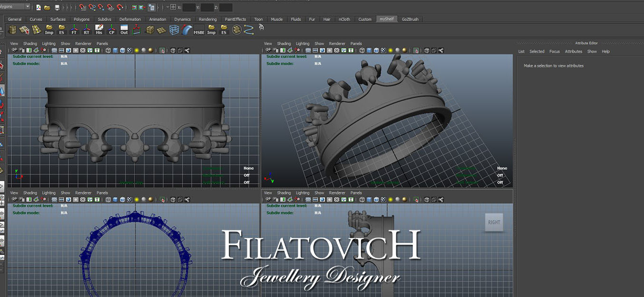Image resolution: width=644 pixels, height=297 pixels.
Task: Click the Save Scene disk icon
Action: 57,8
